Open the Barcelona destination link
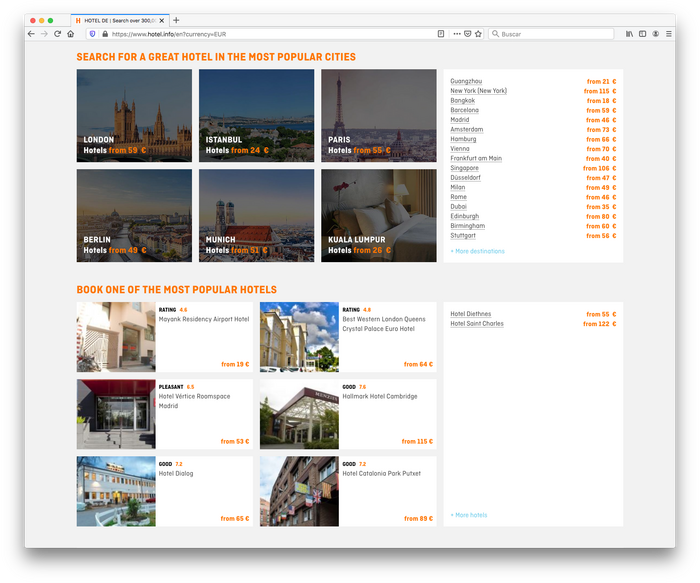The image size is (700, 583). click(464, 110)
